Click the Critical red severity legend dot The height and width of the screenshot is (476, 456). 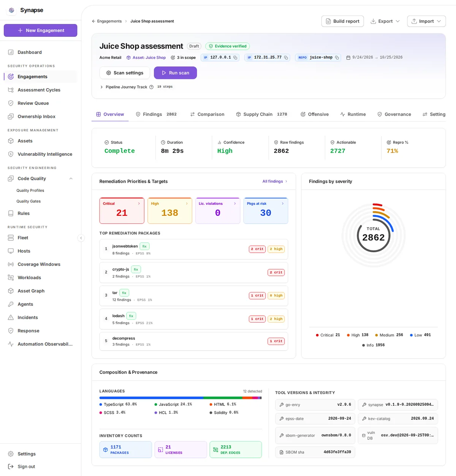(x=317, y=335)
